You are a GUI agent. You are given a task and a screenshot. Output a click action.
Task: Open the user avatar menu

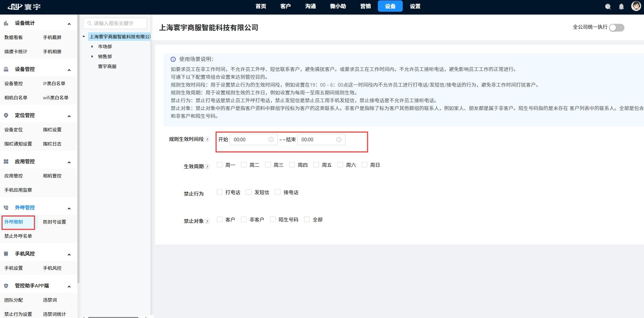[636, 6]
